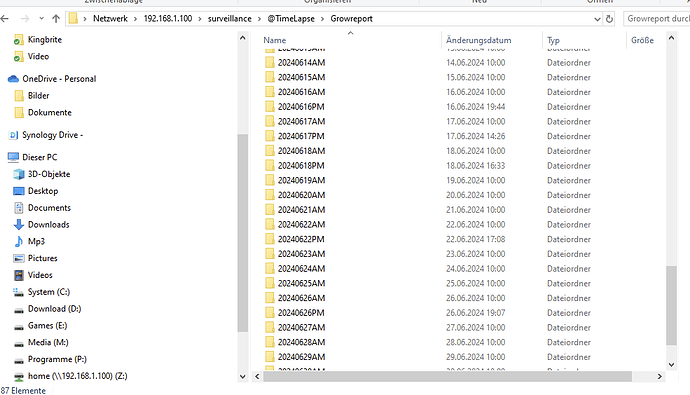690x395 pixels.
Task: Open Games (E:) drive icon
Action: pos(19,327)
